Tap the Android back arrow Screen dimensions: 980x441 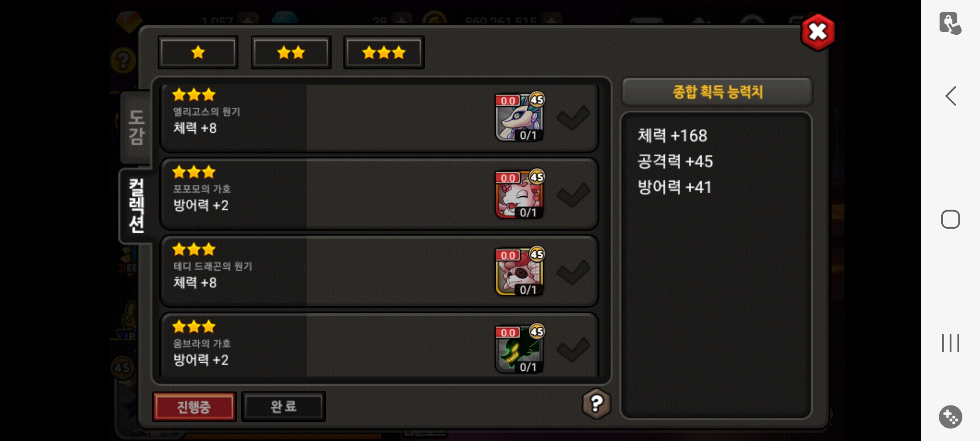click(x=951, y=96)
